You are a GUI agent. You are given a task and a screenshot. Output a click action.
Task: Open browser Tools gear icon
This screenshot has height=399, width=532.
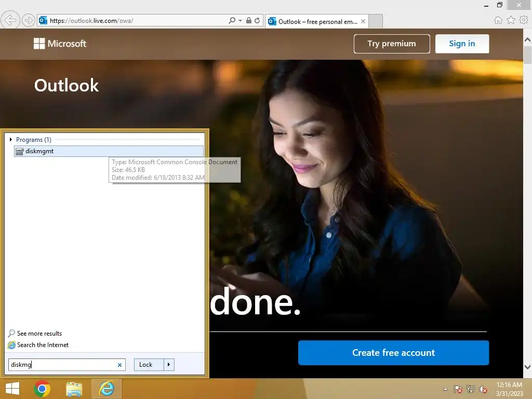coord(524,20)
